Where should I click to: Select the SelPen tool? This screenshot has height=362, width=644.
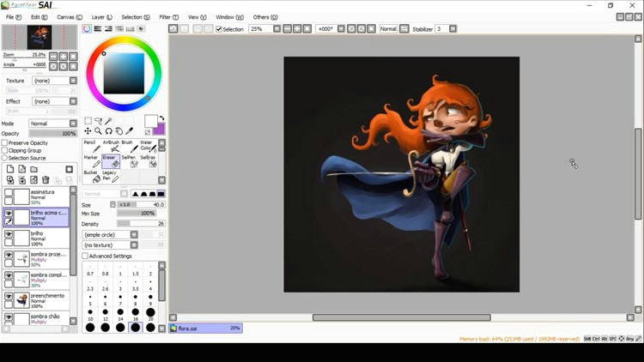[130, 161]
